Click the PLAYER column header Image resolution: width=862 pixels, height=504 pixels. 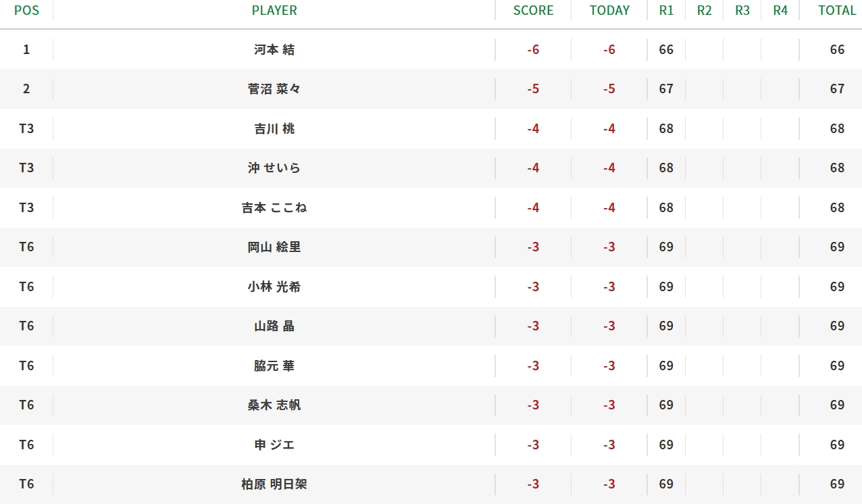point(274,10)
